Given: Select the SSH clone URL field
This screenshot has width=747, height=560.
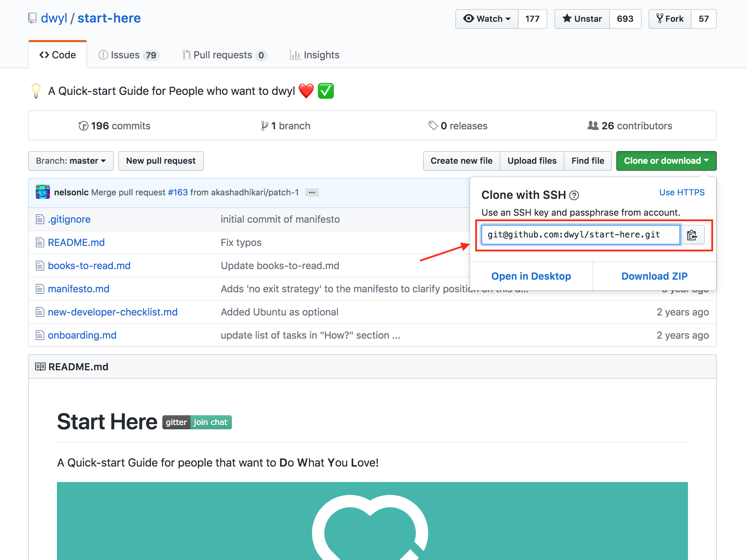Looking at the screenshot, I should pyautogui.click(x=581, y=235).
